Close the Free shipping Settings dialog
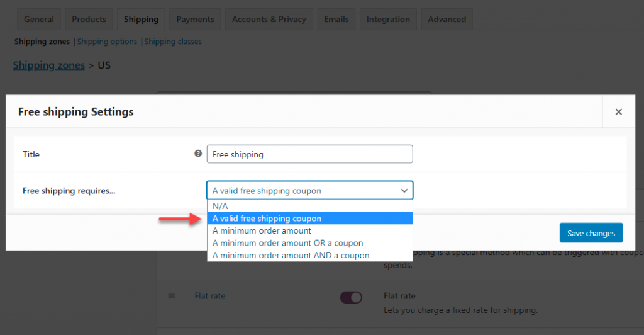 (618, 112)
